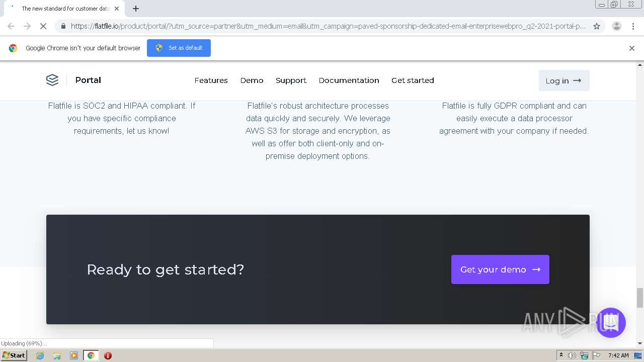Click the Ready to get started heading

[166, 269]
